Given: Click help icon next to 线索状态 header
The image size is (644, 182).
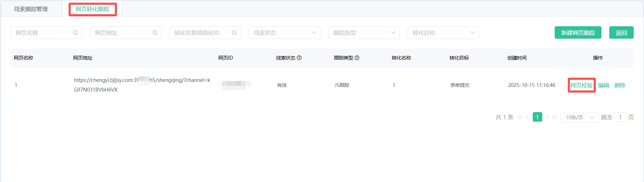Looking at the screenshot, I should pos(299,58).
